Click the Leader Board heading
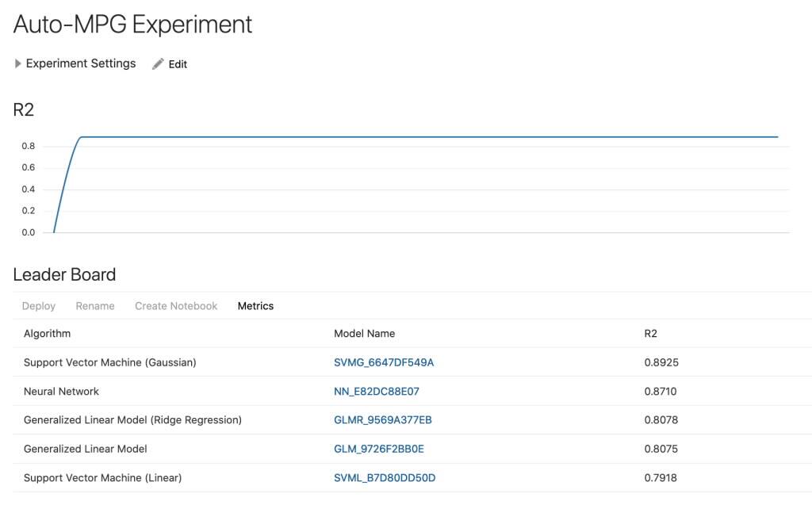 64,274
